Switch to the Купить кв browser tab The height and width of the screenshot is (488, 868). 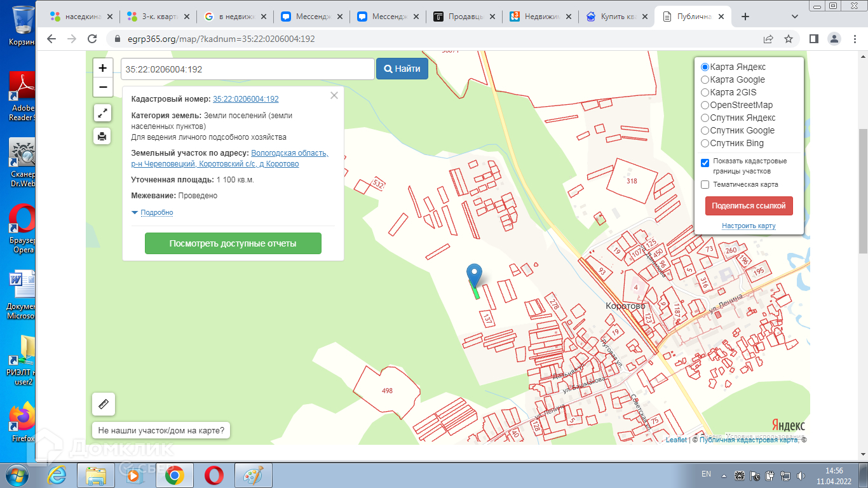coord(616,17)
